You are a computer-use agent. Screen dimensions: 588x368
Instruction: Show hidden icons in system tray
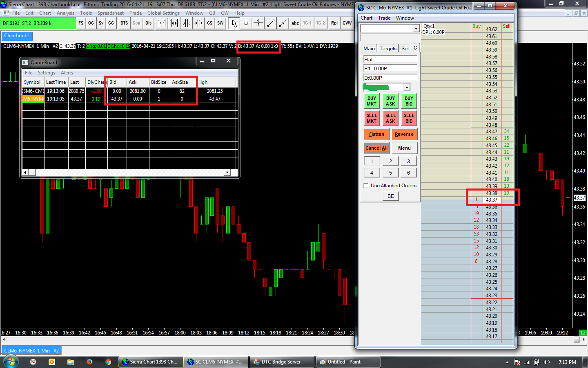click(x=507, y=362)
